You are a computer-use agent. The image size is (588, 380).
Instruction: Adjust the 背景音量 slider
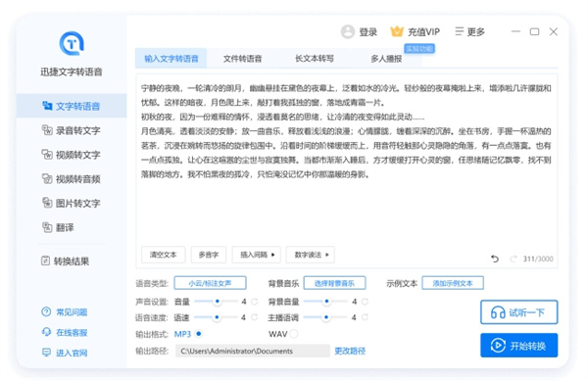(x=326, y=302)
